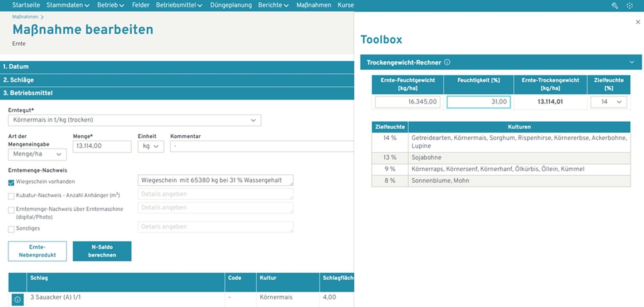Click N-Saldo berechnen button
This screenshot has height=307, width=644.
pyautogui.click(x=102, y=251)
